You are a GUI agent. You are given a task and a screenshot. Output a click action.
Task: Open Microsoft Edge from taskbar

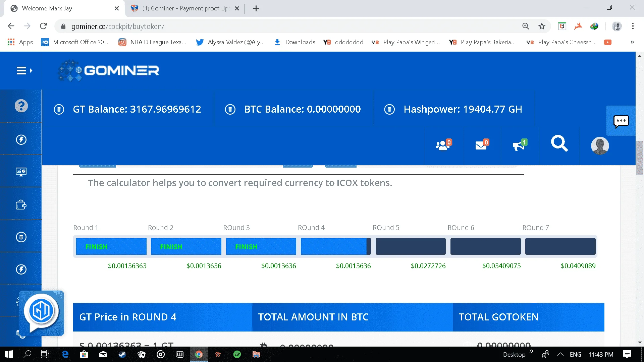coord(65,354)
